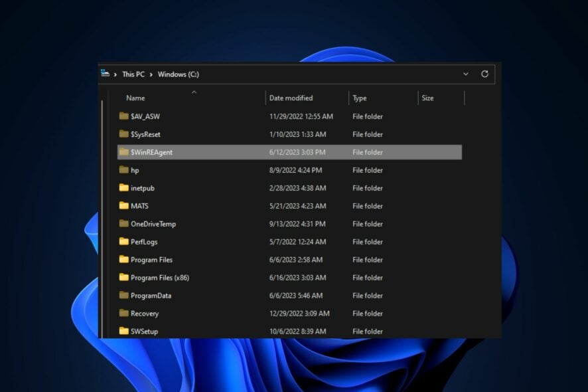Click the Recovery folder name
The height and width of the screenshot is (392, 588).
point(145,314)
